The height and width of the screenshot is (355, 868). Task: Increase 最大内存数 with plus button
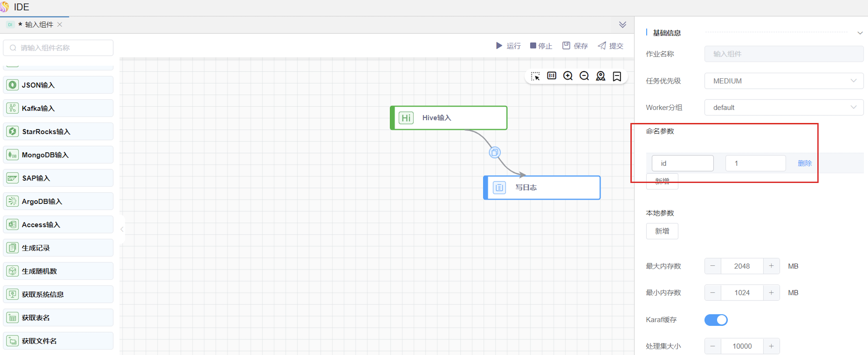coord(771,266)
